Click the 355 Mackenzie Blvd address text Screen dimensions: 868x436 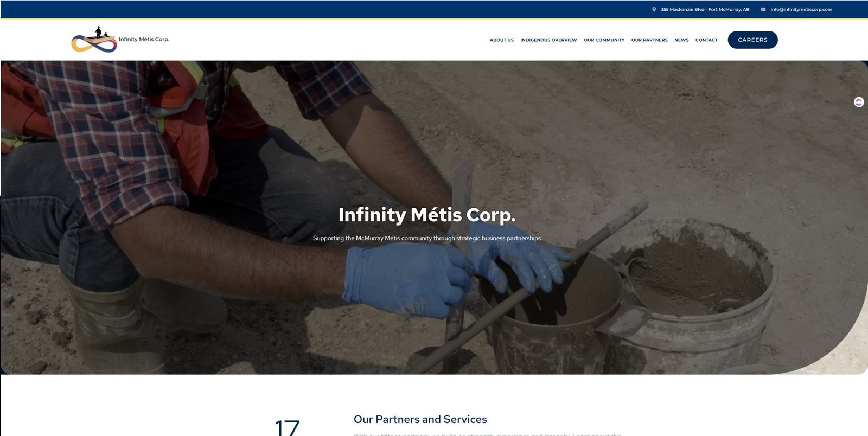click(705, 9)
